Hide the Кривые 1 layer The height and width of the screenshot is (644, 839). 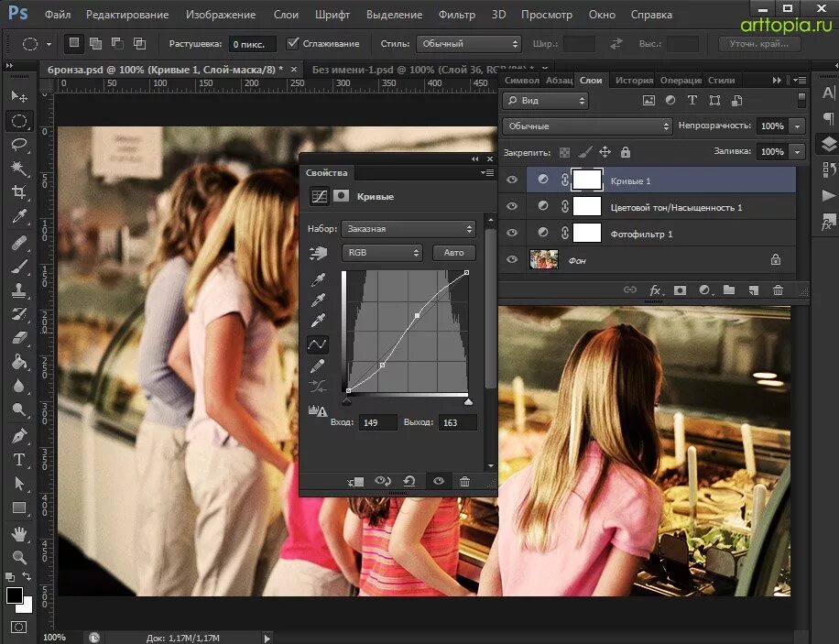(x=512, y=180)
